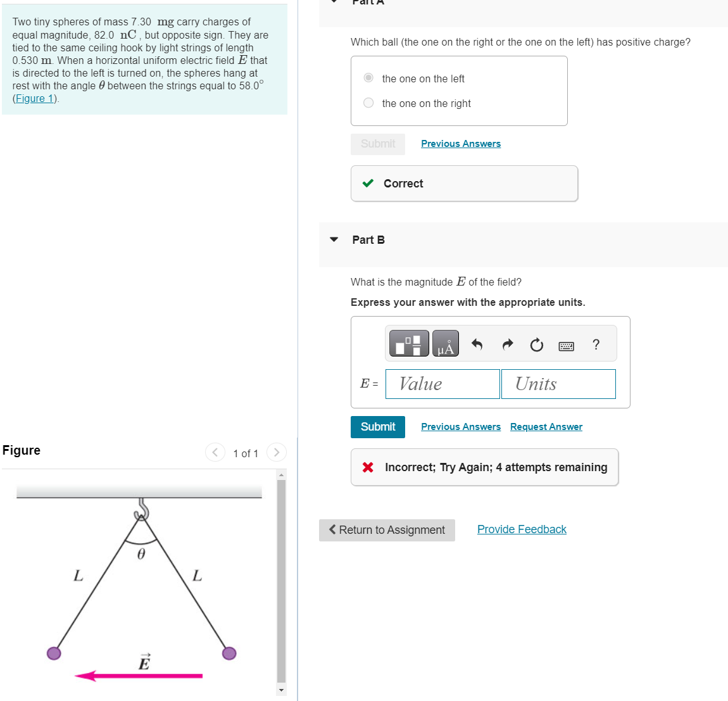728x701 pixels.
Task: Collapse the Part A section triangle
Action: click(x=334, y=1)
